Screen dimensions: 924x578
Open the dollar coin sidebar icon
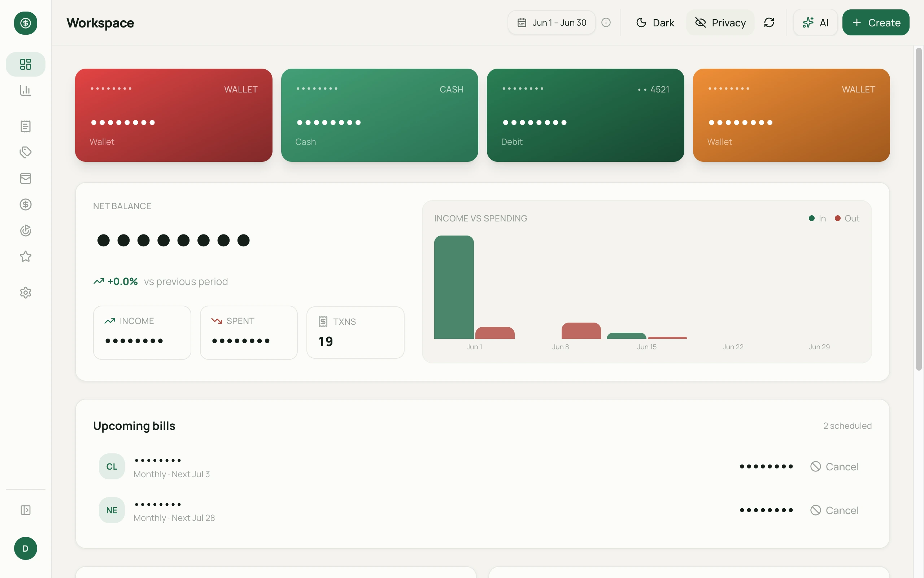tap(26, 204)
